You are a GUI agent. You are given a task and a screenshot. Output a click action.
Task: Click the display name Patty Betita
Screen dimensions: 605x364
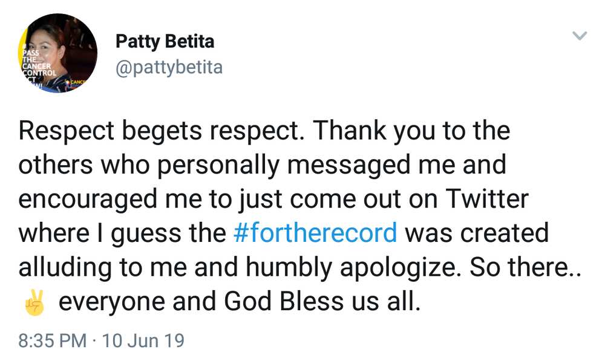(165, 41)
